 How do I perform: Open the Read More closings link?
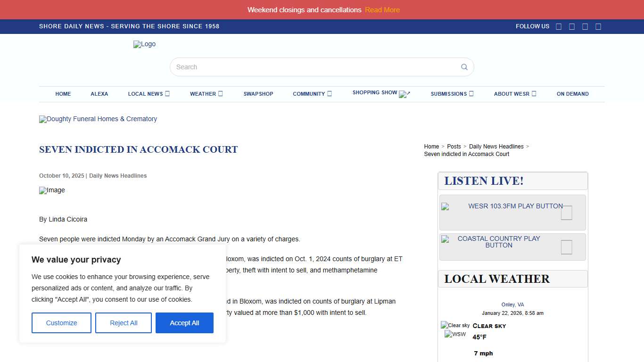[x=382, y=9]
